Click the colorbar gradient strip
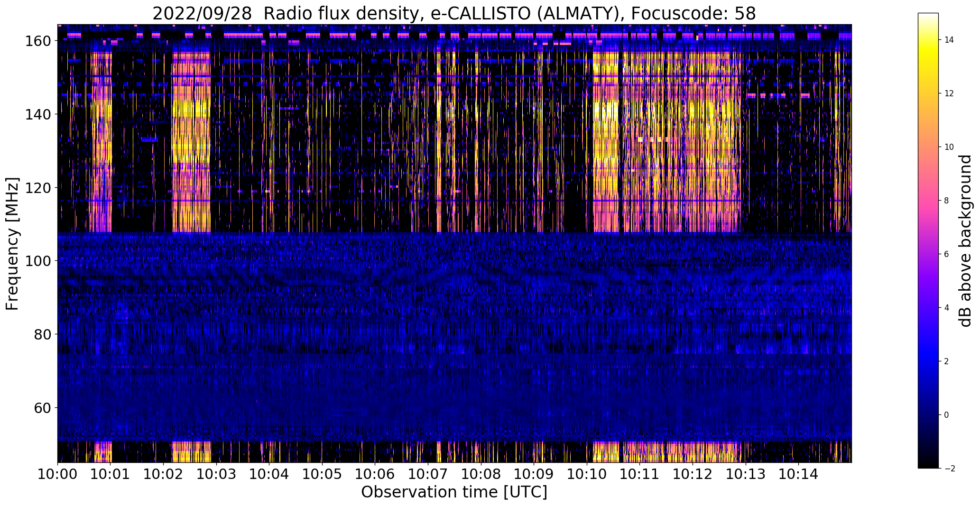Screen dimensions: 980x506 point(928,240)
